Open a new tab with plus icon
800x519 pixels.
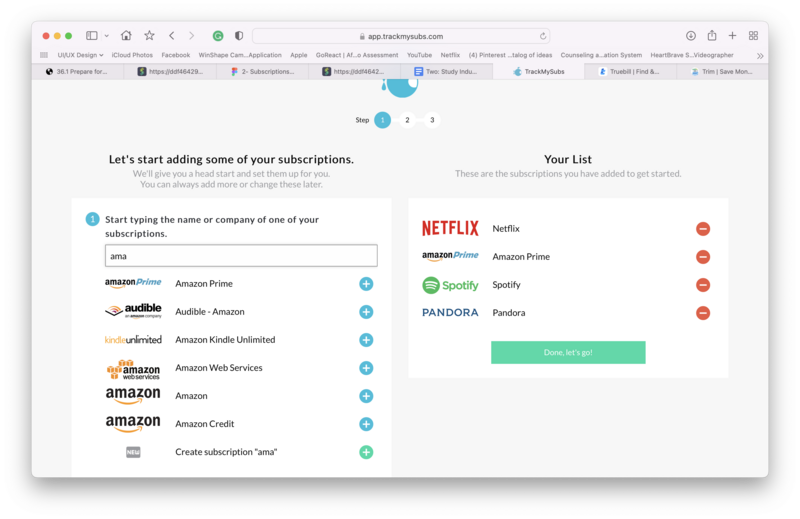tap(732, 35)
